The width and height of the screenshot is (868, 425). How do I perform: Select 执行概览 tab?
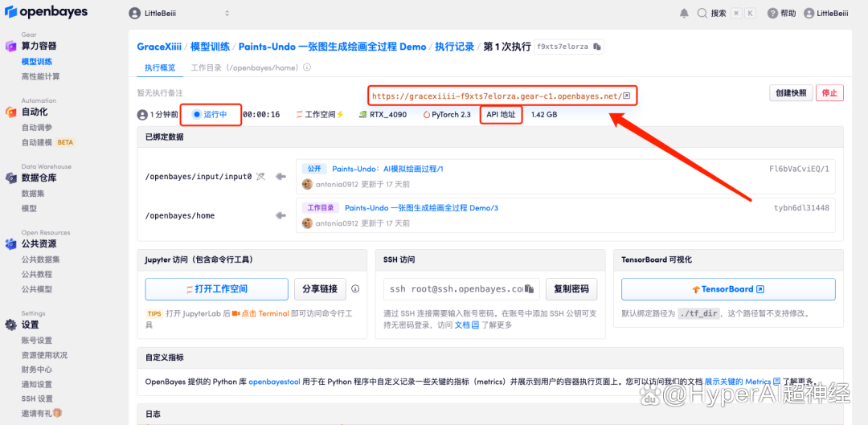click(159, 67)
